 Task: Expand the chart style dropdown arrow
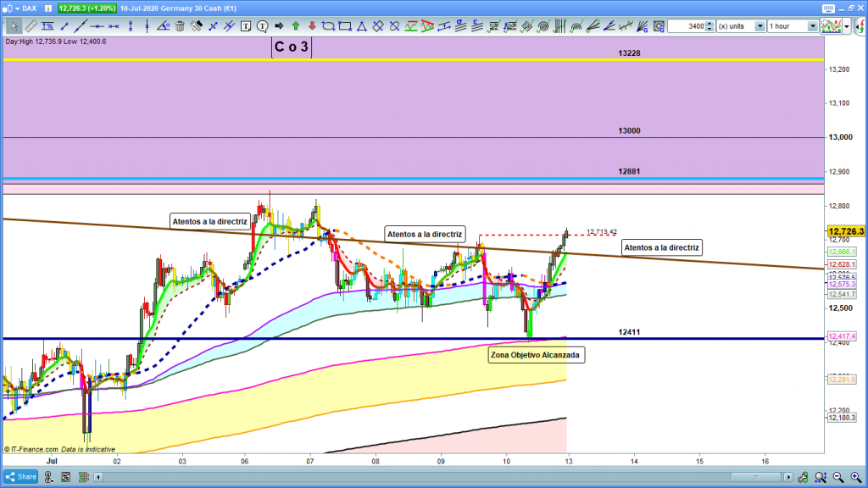pyautogui.click(x=848, y=26)
